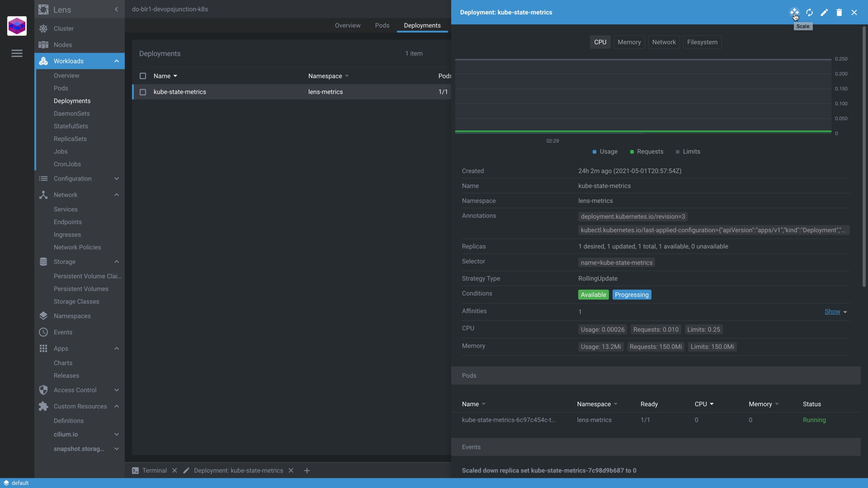Click the Apps grid icon

43,348
